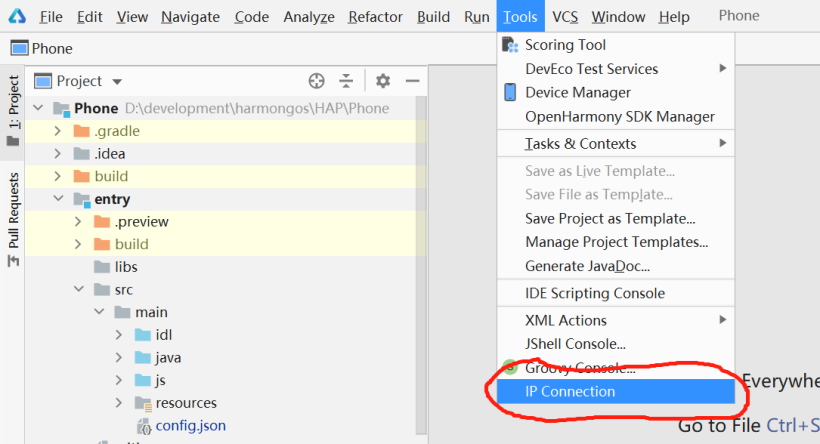The height and width of the screenshot is (444, 820).
Task: Open Project view type dropdown
Action: 90,81
